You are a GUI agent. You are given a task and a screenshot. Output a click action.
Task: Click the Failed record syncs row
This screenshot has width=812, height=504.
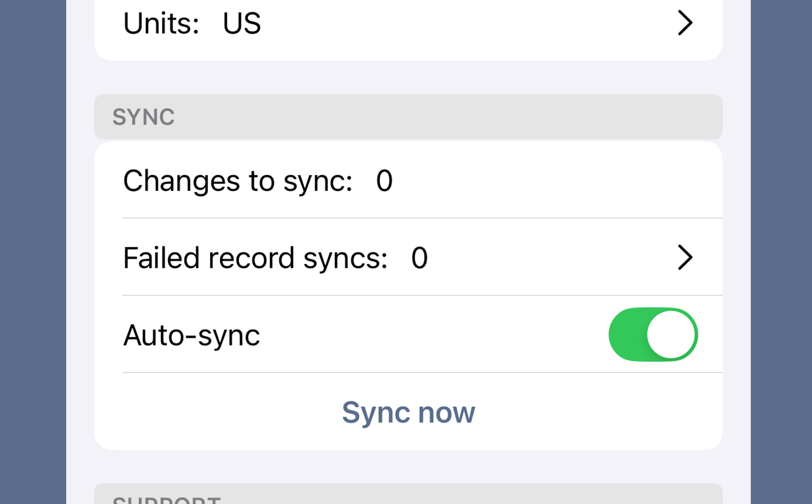click(x=351, y=258)
